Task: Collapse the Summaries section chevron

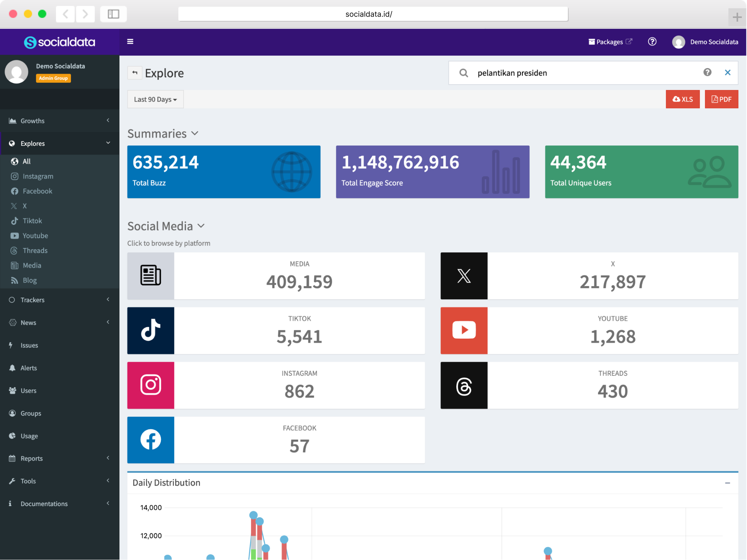Action: pos(195,133)
